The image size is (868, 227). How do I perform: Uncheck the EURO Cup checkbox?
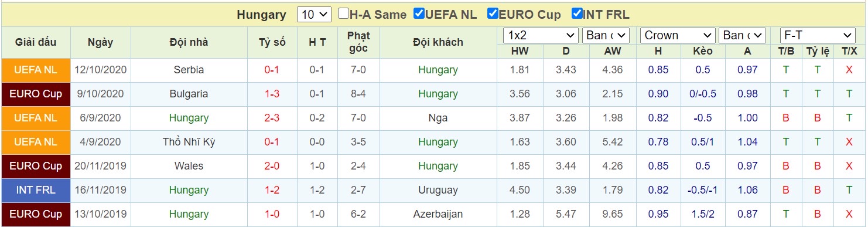[x=493, y=13]
